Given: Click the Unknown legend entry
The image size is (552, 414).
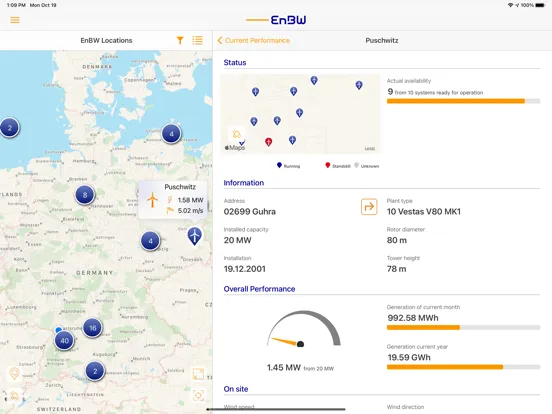Looking at the screenshot, I should coord(366,165).
